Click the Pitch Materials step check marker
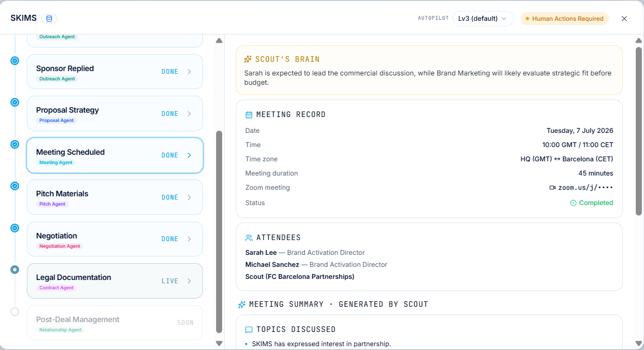 [x=15, y=186]
